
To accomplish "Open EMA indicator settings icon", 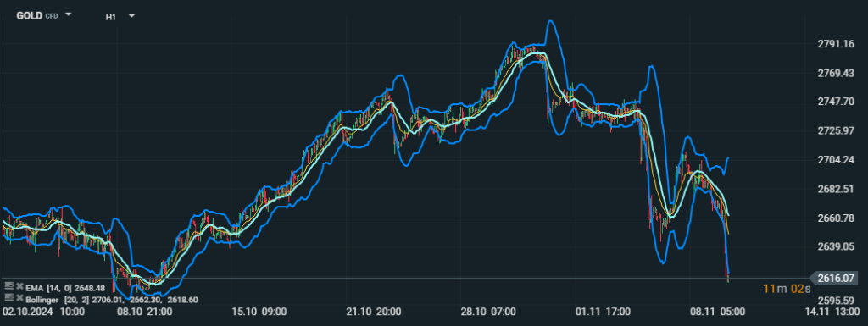I will click(x=8, y=285).
